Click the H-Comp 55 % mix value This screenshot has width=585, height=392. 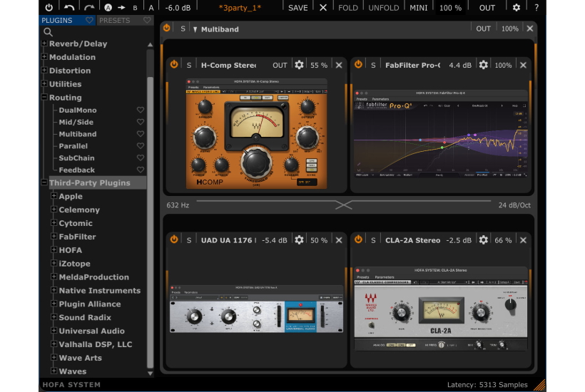319,65
